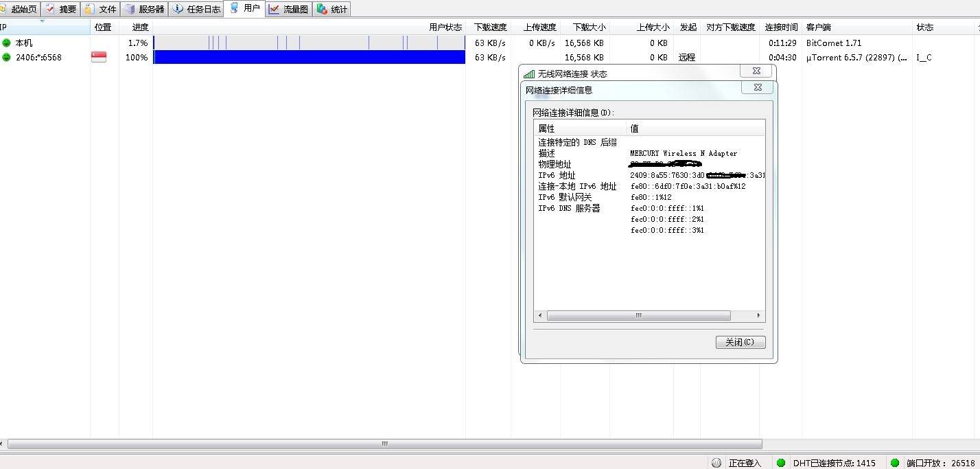
Task: Click the right scroll arrow in the details dialog
Action: [758, 316]
